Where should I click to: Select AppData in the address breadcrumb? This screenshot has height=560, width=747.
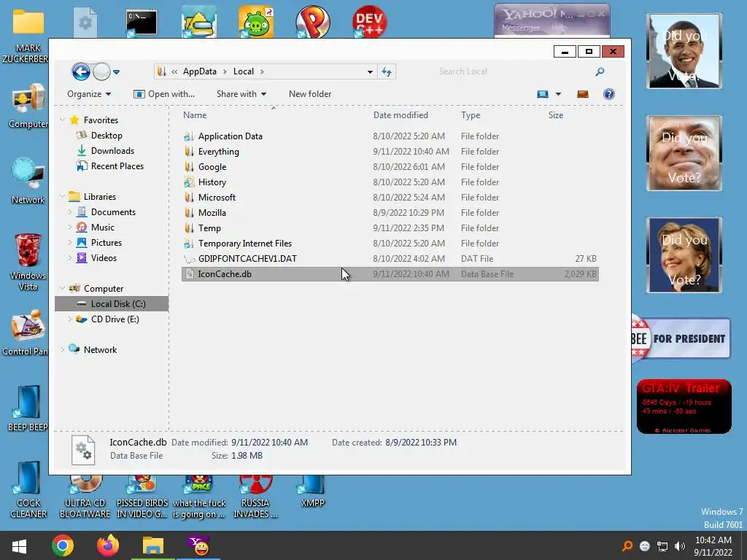click(x=200, y=71)
